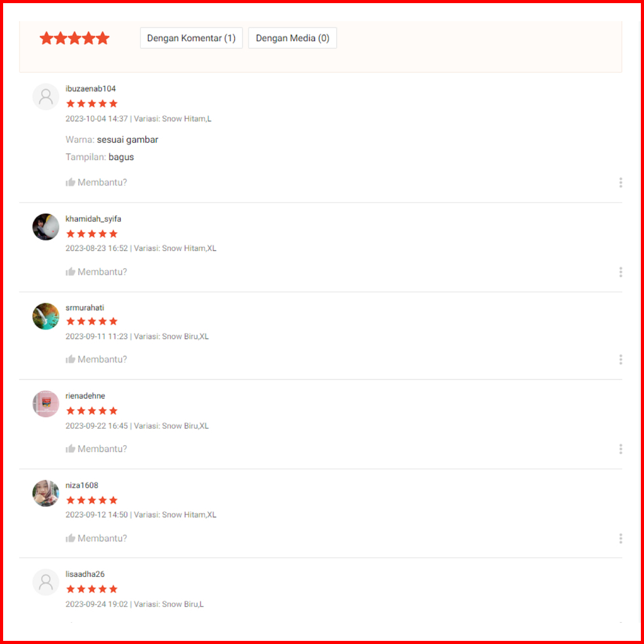Open khamidah_syifa's profile avatar
Screen dimensions: 644x644
[45, 227]
